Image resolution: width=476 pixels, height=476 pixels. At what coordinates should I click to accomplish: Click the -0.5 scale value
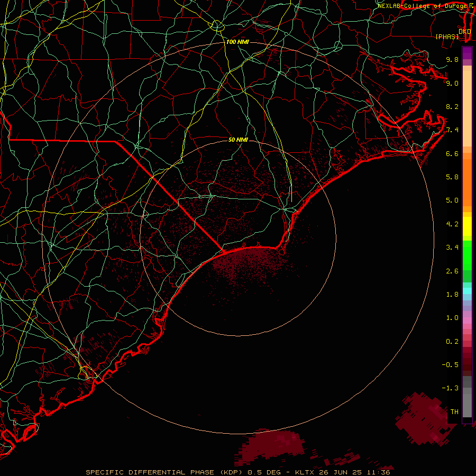(x=450, y=364)
